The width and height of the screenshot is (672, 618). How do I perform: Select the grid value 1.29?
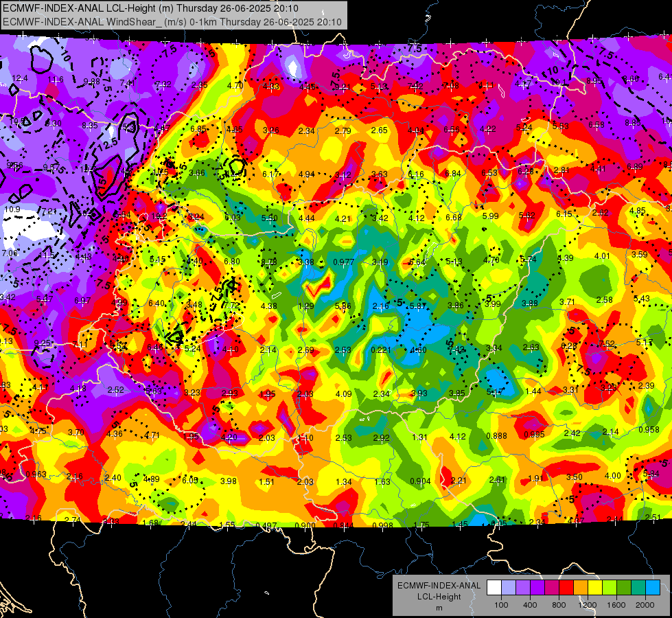click(306, 306)
